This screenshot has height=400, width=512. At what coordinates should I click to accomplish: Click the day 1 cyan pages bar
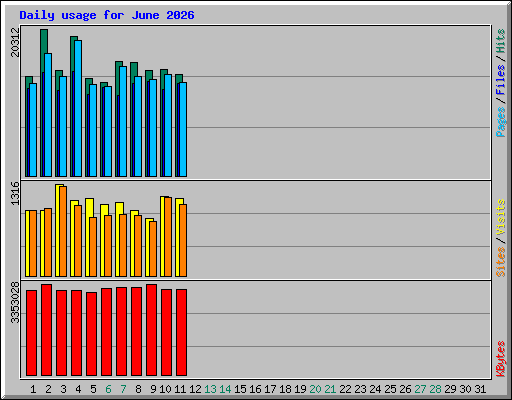coord(33,130)
